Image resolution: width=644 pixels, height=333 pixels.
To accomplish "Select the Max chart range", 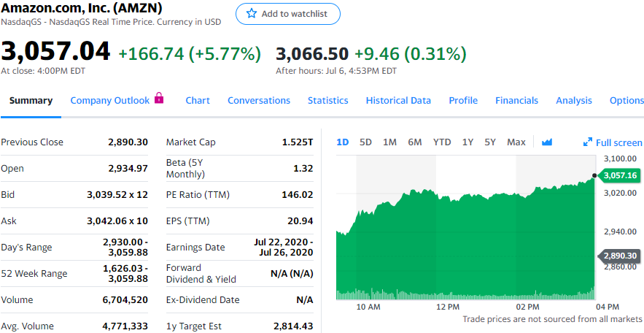I will (516, 142).
